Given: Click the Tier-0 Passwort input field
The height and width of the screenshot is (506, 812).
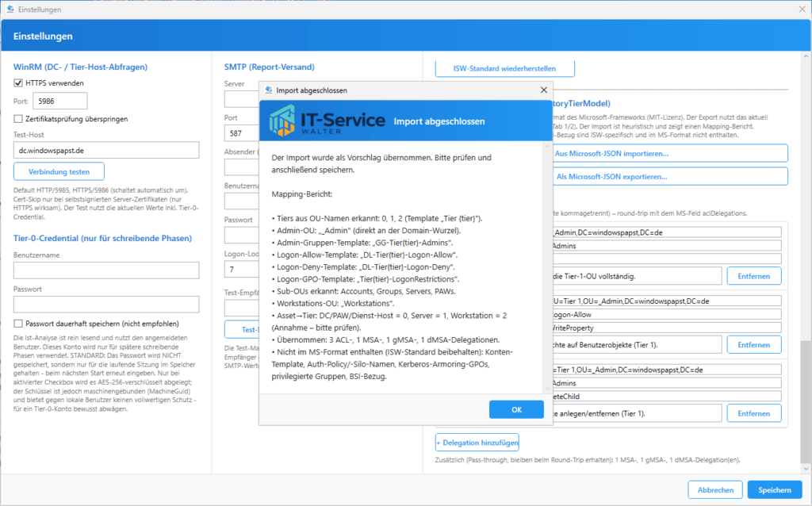Looking at the screenshot, I should tap(106, 304).
